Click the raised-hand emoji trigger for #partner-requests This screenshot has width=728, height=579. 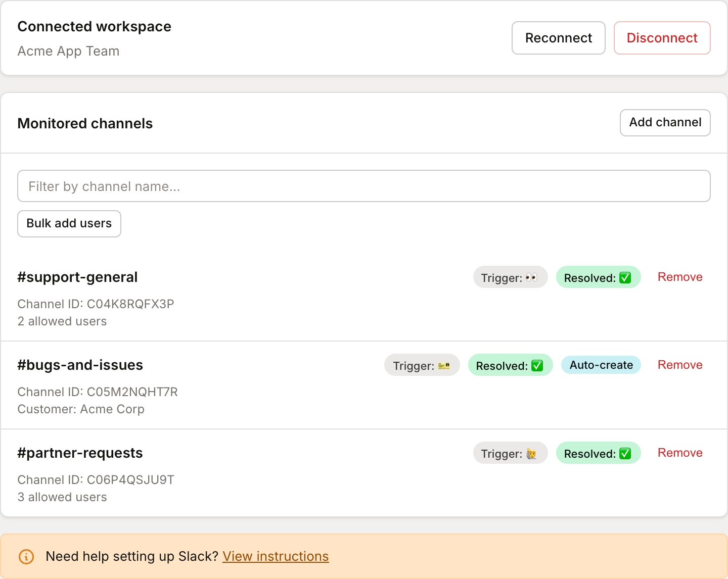point(531,454)
